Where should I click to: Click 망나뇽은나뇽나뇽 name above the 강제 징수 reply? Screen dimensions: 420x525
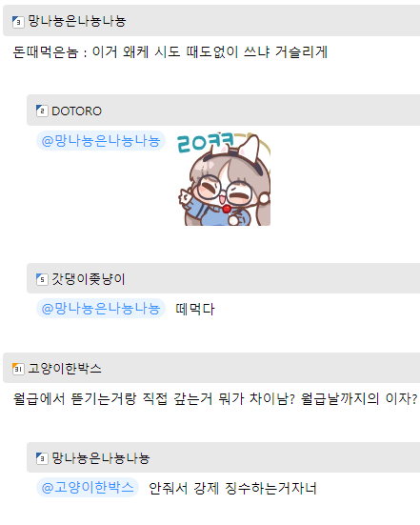pyautogui.click(x=101, y=458)
